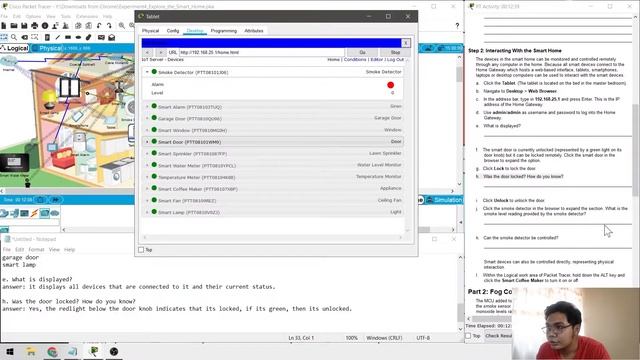Select the Add Simple PDU envelope icon

tap(101, 37)
